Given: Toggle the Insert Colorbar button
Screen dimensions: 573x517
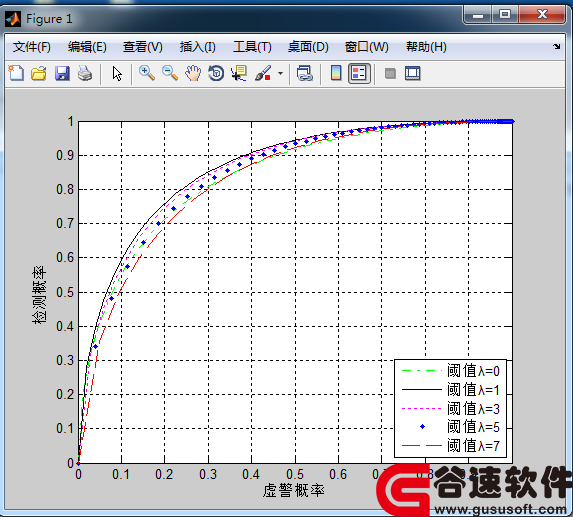Looking at the screenshot, I should coord(336,73).
